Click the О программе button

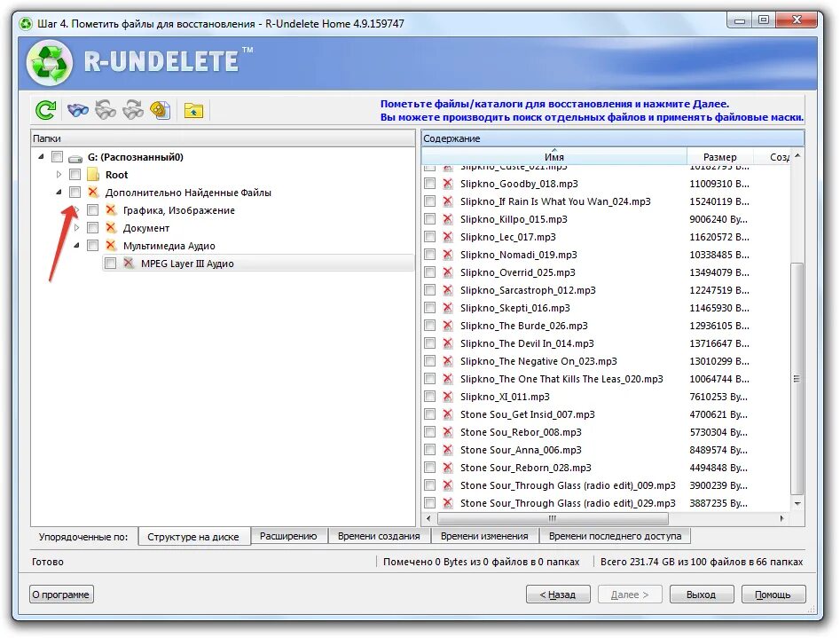(x=61, y=594)
